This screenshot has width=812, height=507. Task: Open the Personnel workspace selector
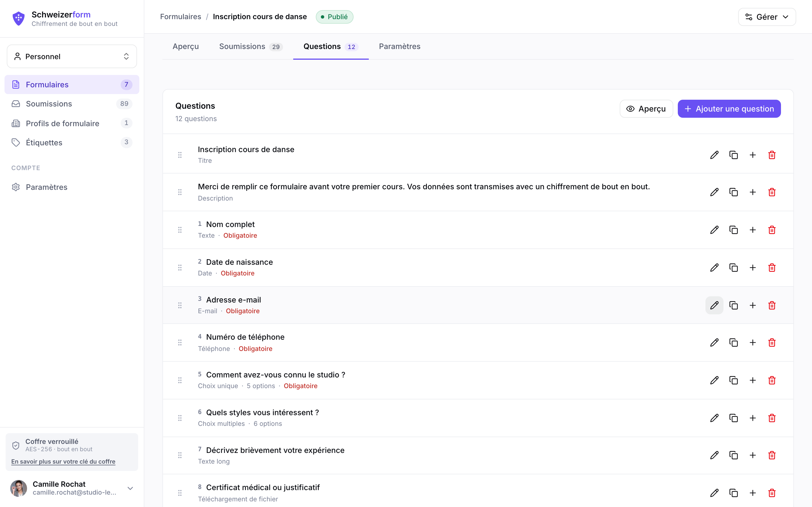pyautogui.click(x=72, y=56)
